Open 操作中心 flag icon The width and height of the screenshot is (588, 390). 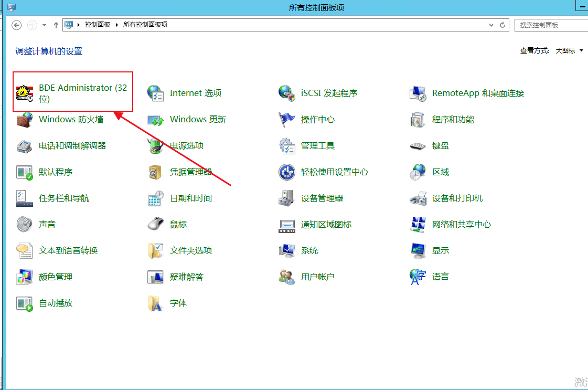(x=287, y=119)
